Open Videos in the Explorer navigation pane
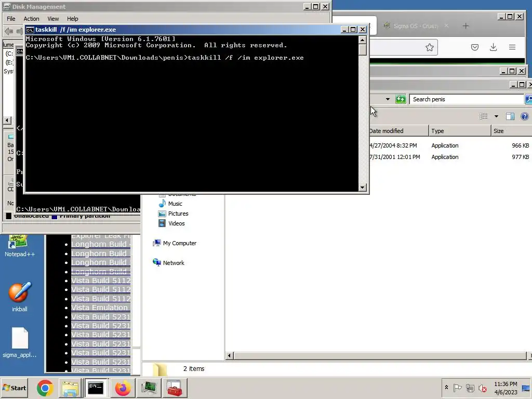This screenshot has height=399, width=532. click(x=171, y=223)
